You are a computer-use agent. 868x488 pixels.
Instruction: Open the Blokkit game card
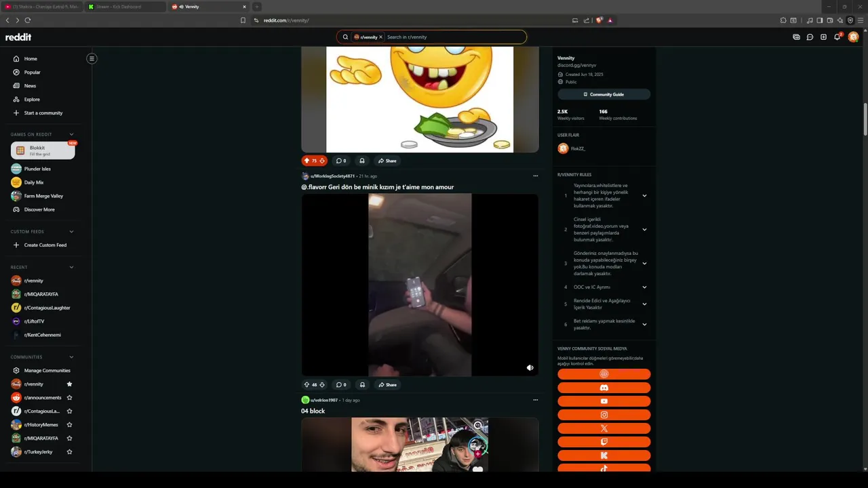[x=43, y=150]
